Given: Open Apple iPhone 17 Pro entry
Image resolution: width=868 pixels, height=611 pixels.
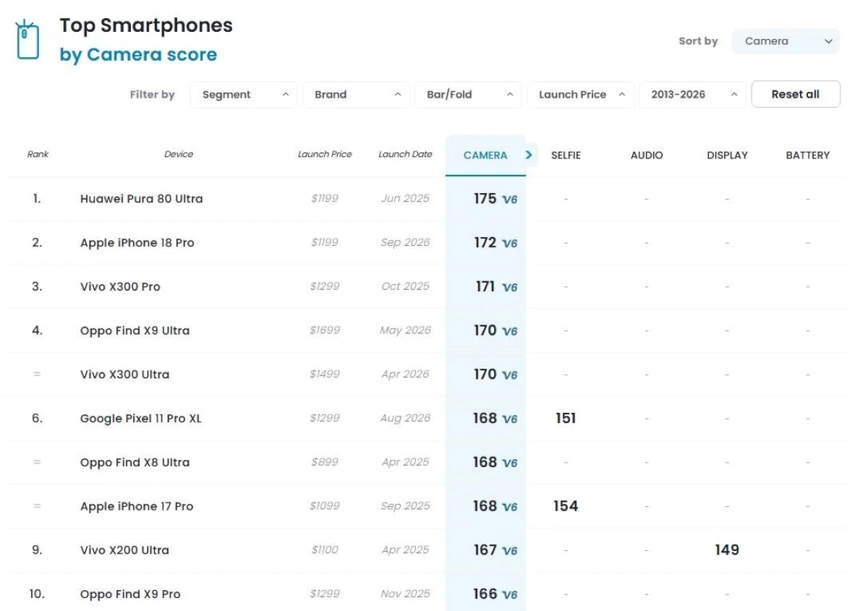Looking at the screenshot, I should click(137, 506).
